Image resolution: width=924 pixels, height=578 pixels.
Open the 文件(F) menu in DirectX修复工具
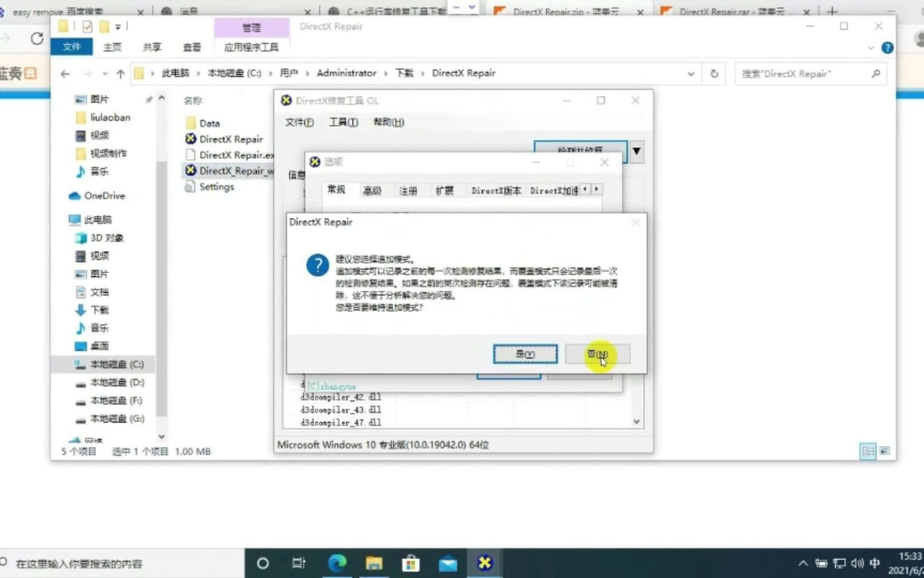tap(299, 122)
